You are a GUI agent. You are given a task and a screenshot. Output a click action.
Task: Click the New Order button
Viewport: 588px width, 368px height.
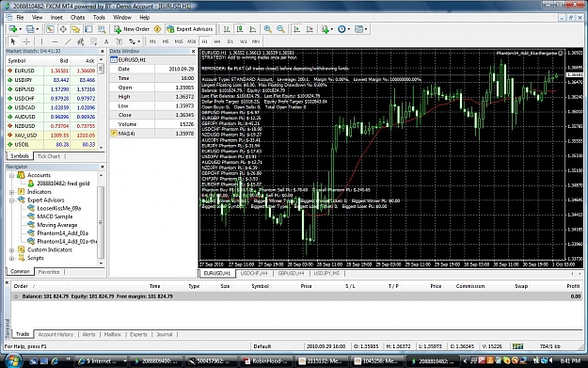[x=132, y=29]
